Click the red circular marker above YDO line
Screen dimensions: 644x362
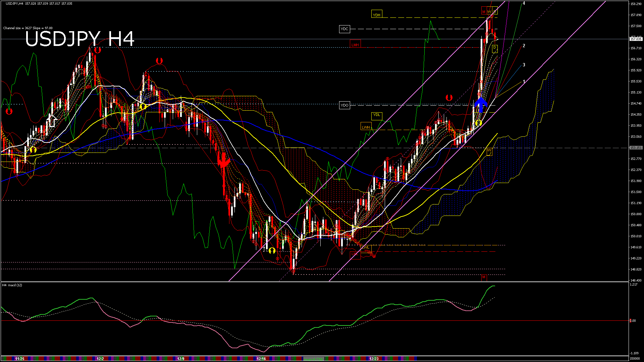click(449, 98)
